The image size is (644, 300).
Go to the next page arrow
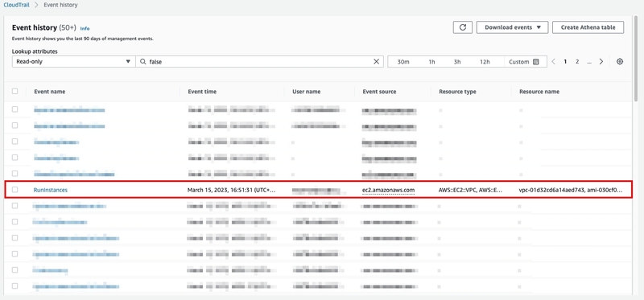pos(601,62)
